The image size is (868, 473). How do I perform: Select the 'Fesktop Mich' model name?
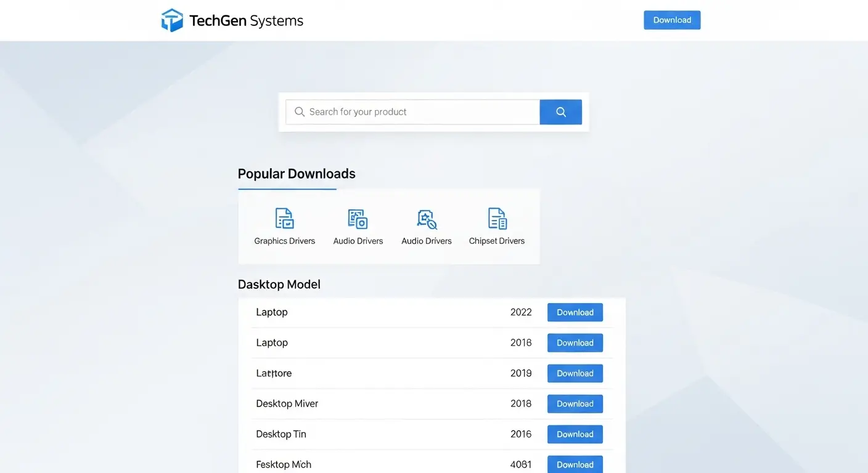[x=284, y=464]
